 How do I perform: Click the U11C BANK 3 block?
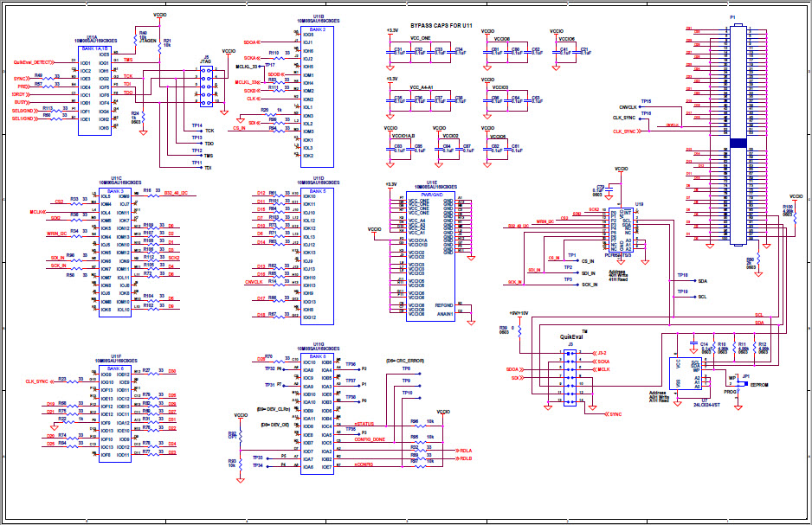point(115,252)
